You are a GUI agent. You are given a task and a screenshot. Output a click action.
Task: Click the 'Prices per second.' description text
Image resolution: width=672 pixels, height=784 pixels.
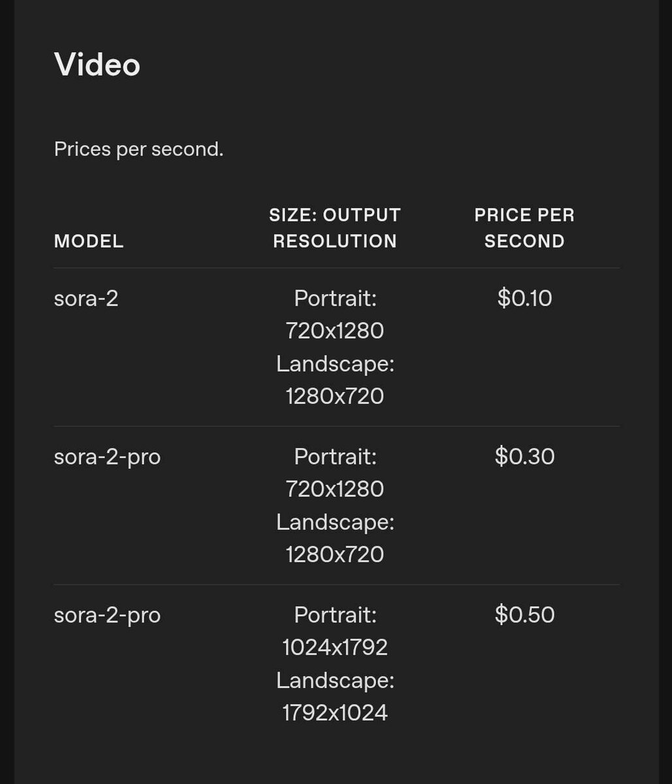click(138, 149)
